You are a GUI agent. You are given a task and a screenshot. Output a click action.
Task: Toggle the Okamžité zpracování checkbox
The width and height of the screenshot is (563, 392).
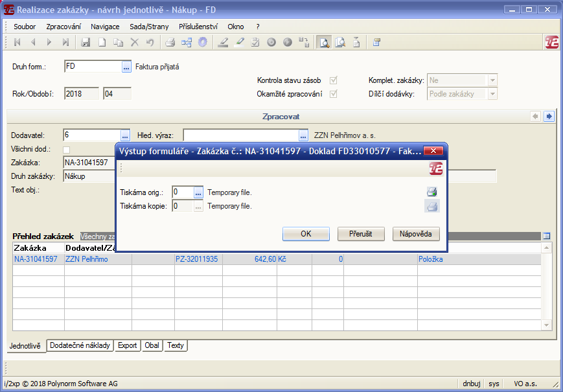click(334, 94)
